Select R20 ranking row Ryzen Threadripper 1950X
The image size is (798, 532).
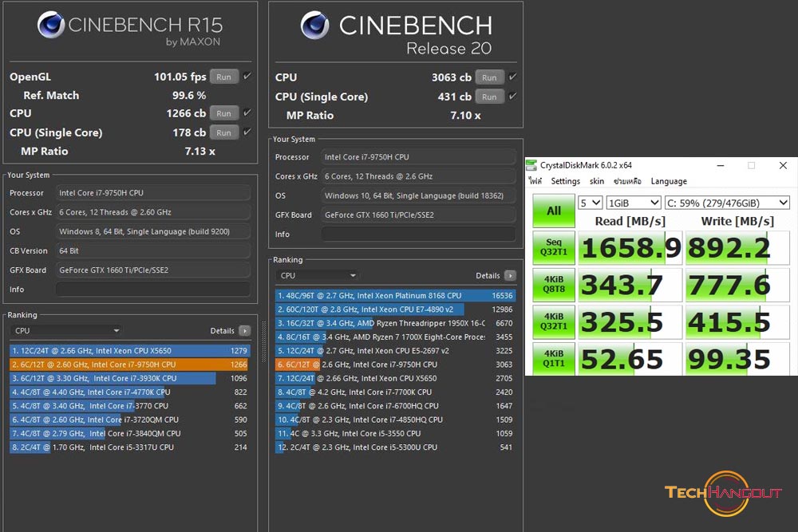tap(396, 323)
